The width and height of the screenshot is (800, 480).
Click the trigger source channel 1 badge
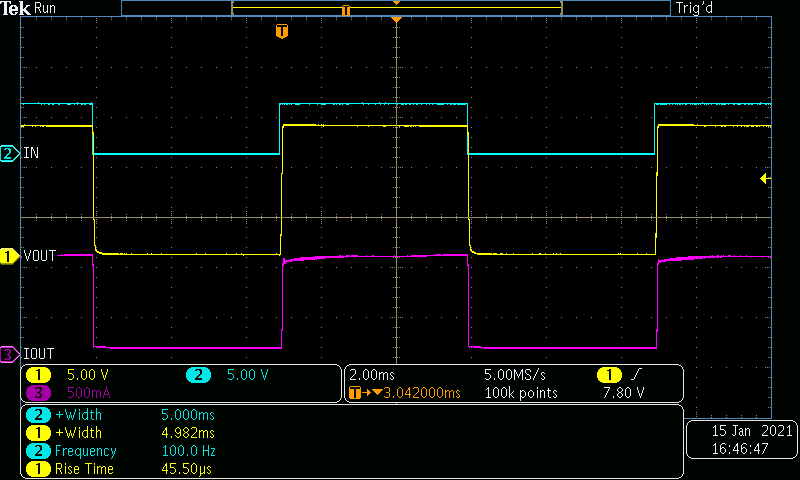coord(609,375)
